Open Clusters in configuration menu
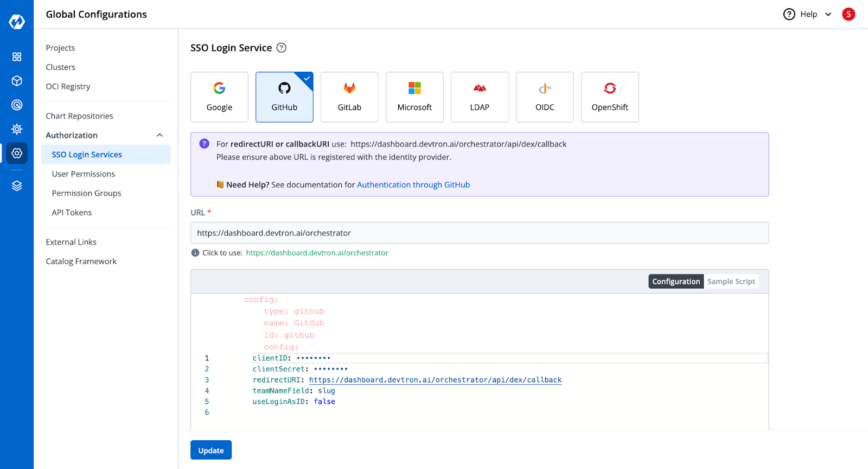This screenshot has height=469, width=868. (60, 67)
